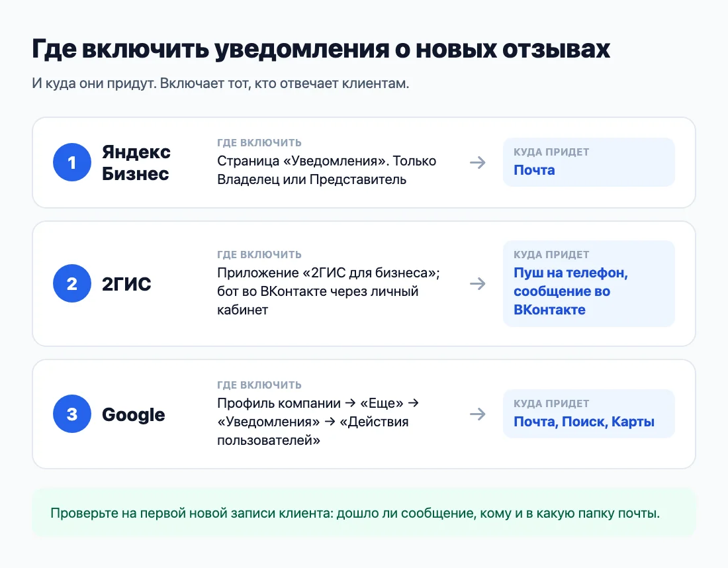Screen dimensions: 728x568
Task: Click the heading about enabling review notifications
Action: click(x=321, y=49)
